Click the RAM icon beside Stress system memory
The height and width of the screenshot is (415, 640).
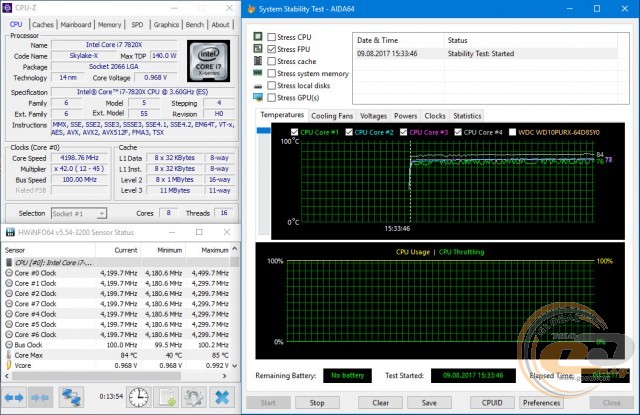pyautogui.click(x=258, y=73)
